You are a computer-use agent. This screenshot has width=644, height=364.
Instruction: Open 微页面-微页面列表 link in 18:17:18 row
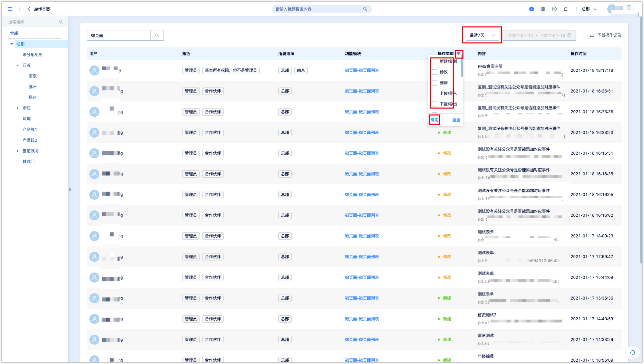(x=362, y=70)
